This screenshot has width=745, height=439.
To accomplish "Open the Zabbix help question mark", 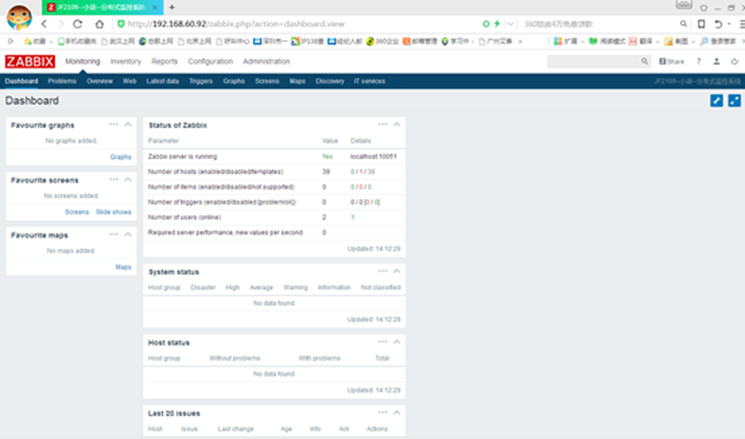I will pos(698,61).
